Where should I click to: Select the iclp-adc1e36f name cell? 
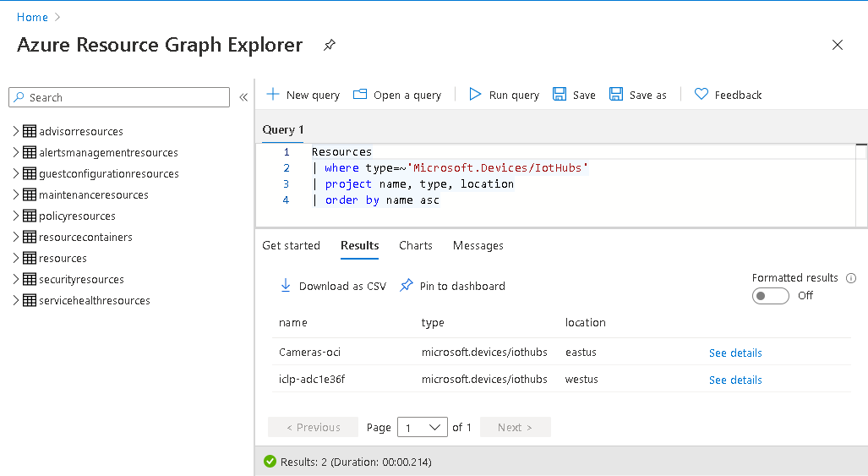click(312, 379)
